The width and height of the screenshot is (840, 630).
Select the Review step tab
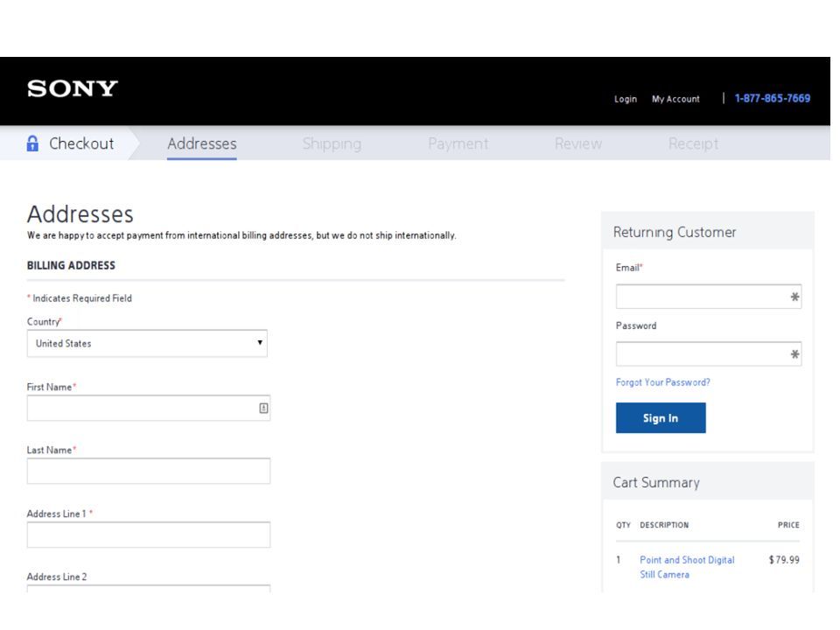coord(578,143)
